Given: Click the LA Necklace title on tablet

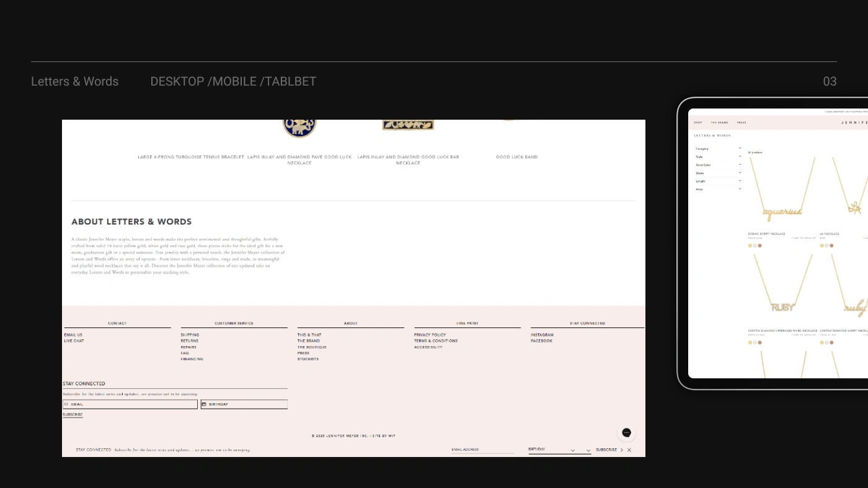Looking at the screenshot, I should click(x=830, y=234).
